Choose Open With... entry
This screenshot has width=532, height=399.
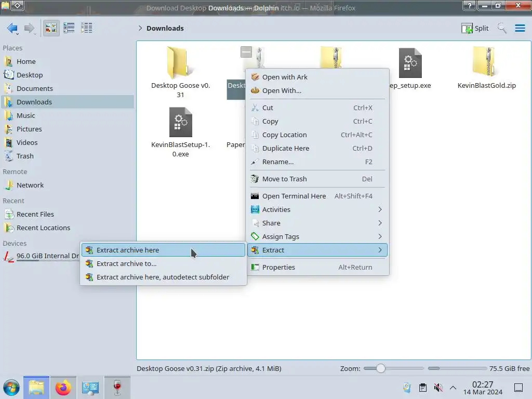318,90
